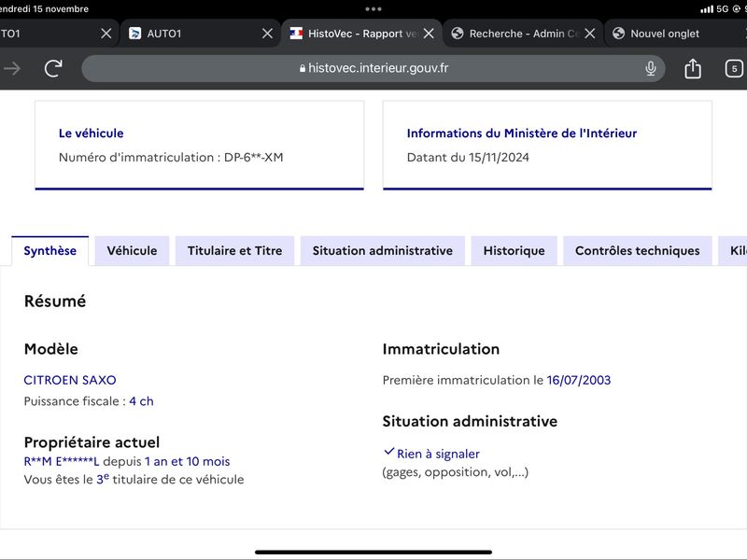The height and width of the screenshot is (560, 747).
Task: Open the Situation administrative tab
Action: [383, 250]
